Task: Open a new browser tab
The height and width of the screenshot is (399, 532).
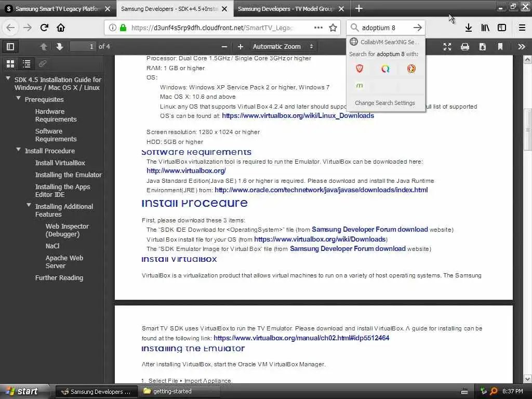Action: pyautogui.click(x=358, y=8)
